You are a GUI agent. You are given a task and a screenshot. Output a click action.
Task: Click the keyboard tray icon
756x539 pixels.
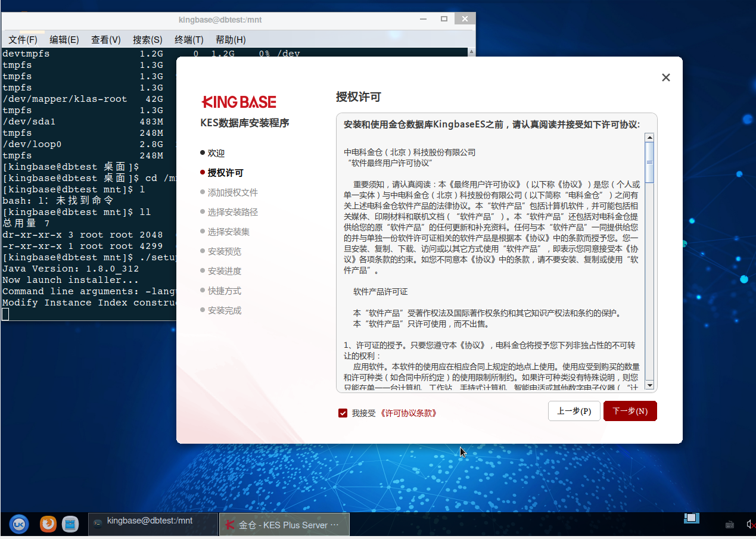click(x=730, y=525)
